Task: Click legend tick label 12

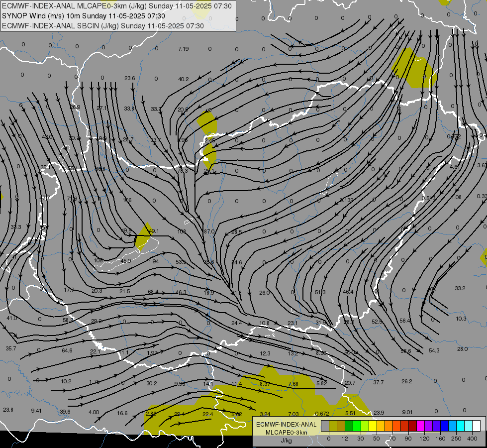Action: tap(345, 439)
